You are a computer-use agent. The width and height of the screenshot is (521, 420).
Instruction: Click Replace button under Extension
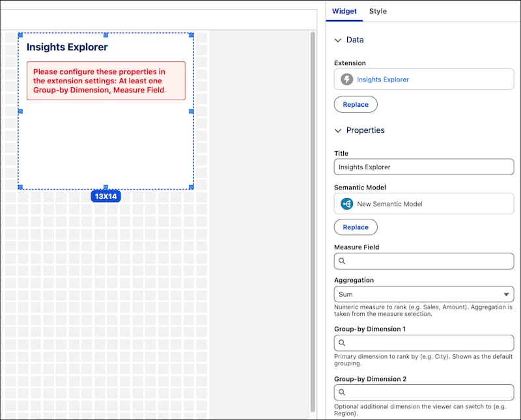(356, 104)
